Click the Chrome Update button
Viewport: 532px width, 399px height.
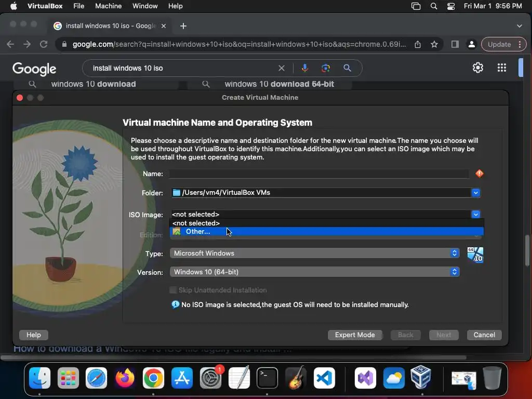pyautogui.click(x=503, y=45)
